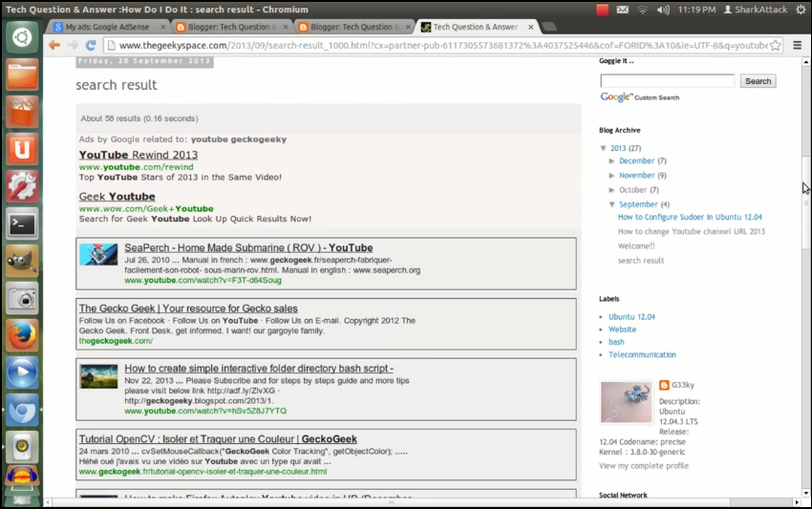The width and height of the screenshot is (812, 509).
Task: Open sound volume indicator
Action: pyautogui.click(x=663, y=10)
